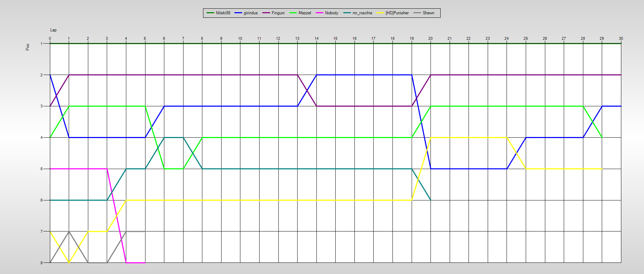Select lap 5 tick label on axis
The width and height of the screenshot is (644, 274).
click(145, 38)
